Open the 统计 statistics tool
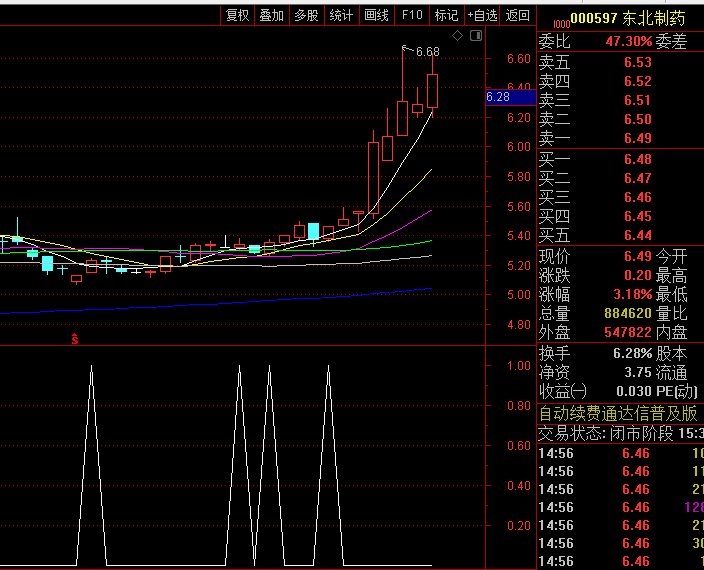 click(x=341, y=15)
